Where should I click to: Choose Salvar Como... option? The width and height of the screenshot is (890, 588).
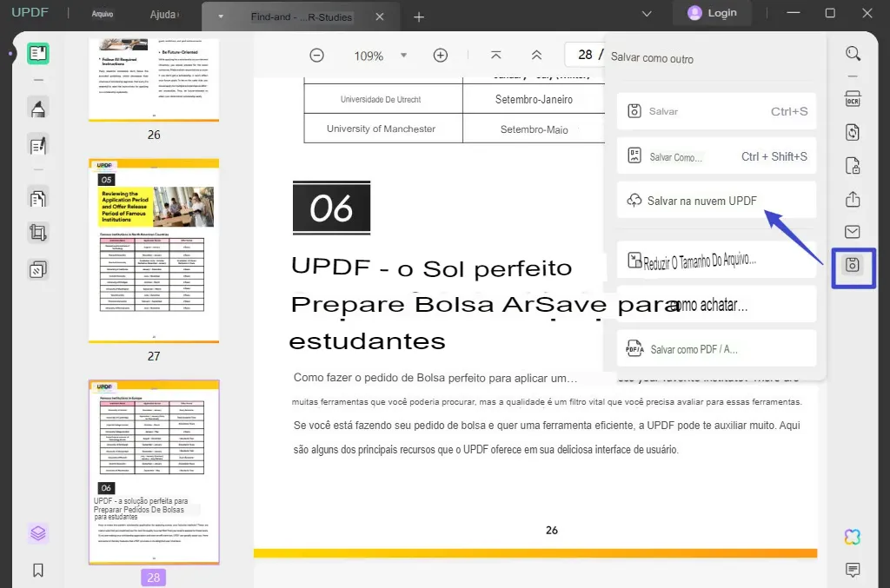[716, 156]
